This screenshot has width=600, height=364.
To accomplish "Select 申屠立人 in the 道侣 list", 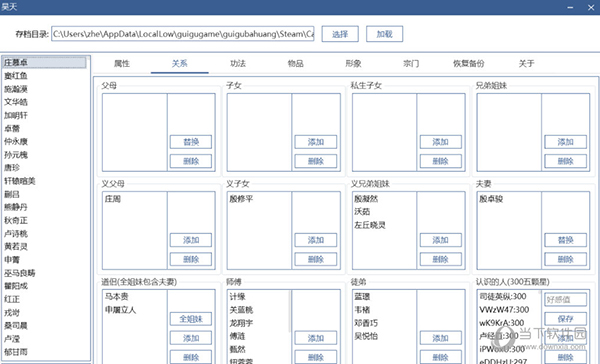I will 121,310.
